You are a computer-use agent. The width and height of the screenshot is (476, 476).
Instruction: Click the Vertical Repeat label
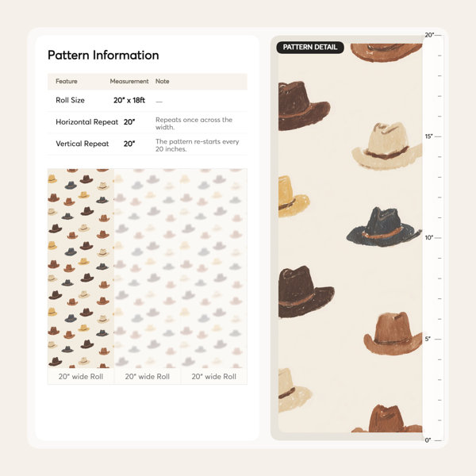(83, 144)
